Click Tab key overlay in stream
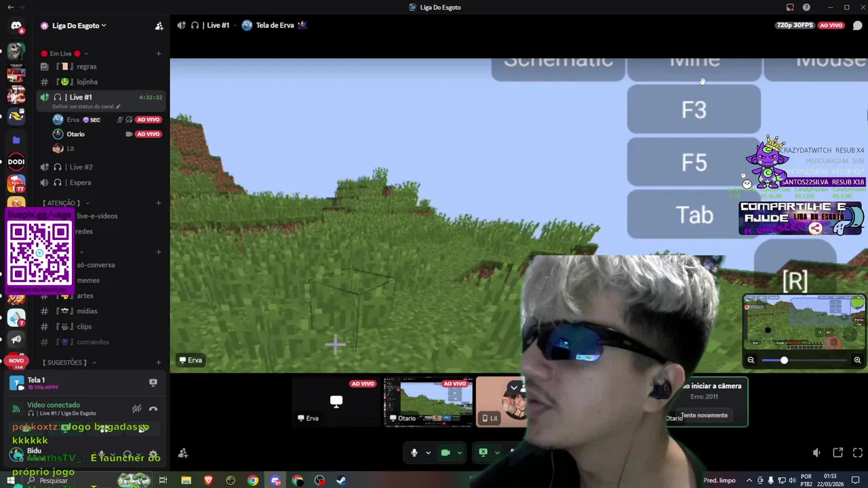Screen dimensions: 868x488 (694, 214)
